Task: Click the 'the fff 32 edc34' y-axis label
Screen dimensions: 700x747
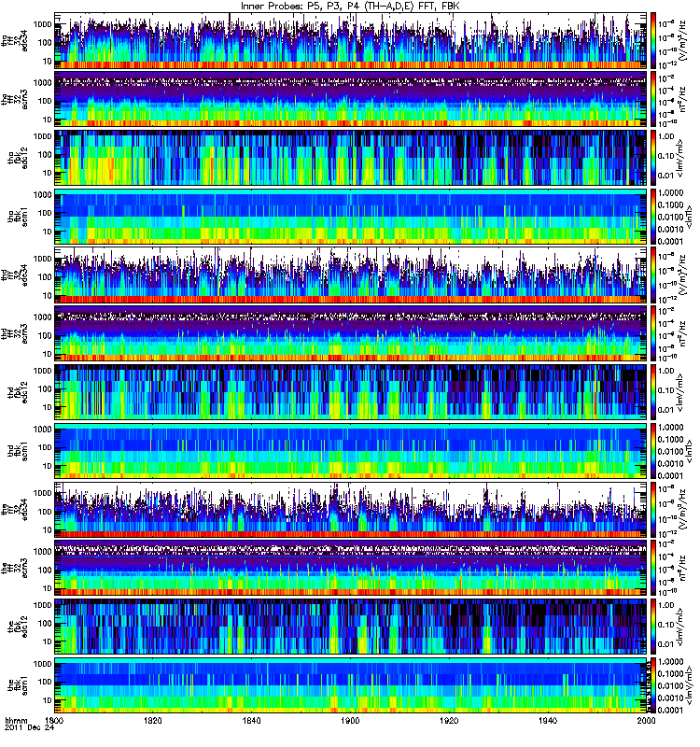Action: 14,509
